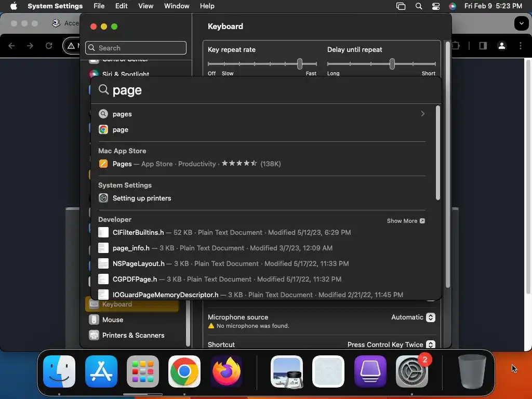Open the Trash in the dock
This screenshot has width=532, height=399.
pos(472,371)
